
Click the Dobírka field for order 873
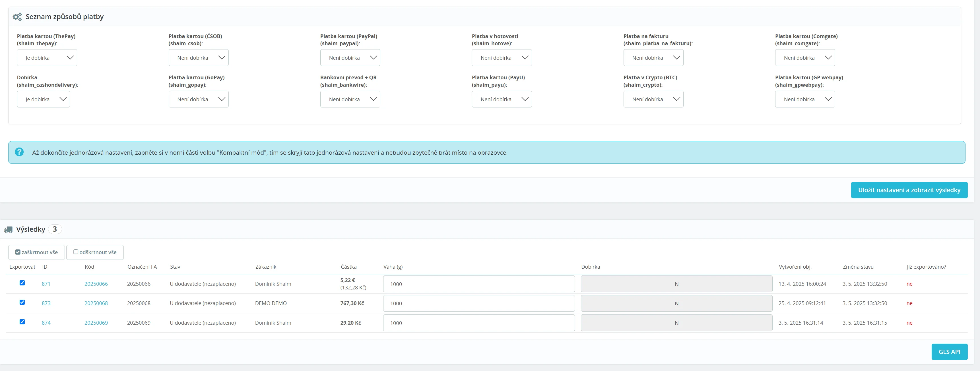676,303
